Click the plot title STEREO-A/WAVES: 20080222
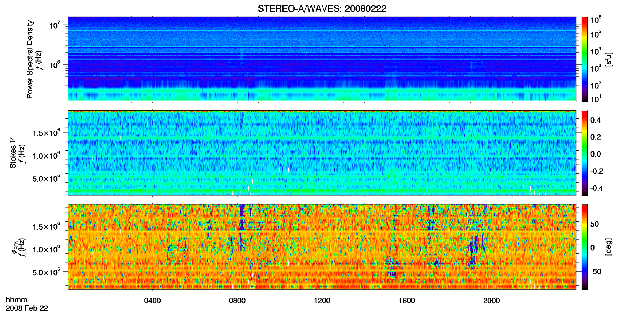Image resolution: width=644 pixels, height=332 pixels. (322, 9)
